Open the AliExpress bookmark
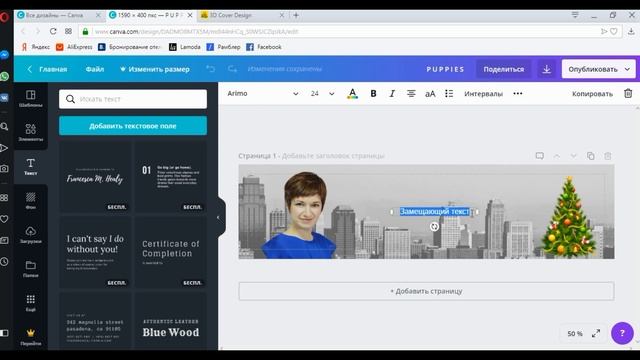 coord(74,47)
